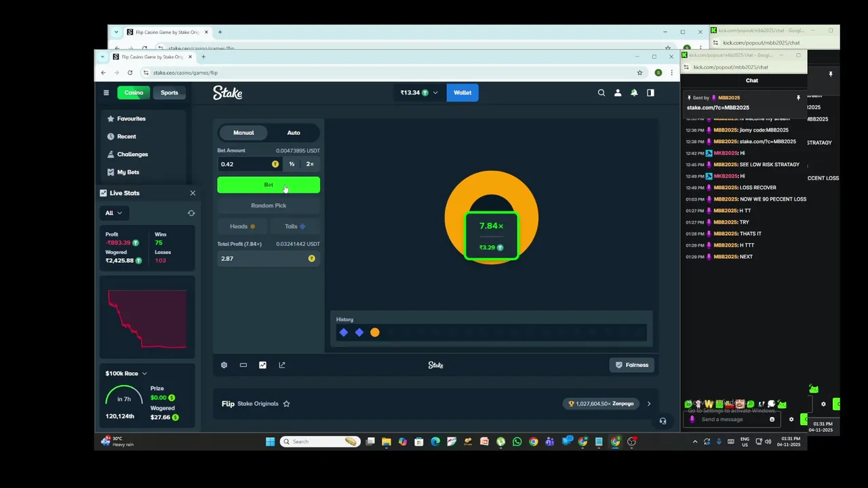Click the 7.84× multiplier result box
Image resolution: width=868 pixels, height=488 pixels.
click(492, 235)
